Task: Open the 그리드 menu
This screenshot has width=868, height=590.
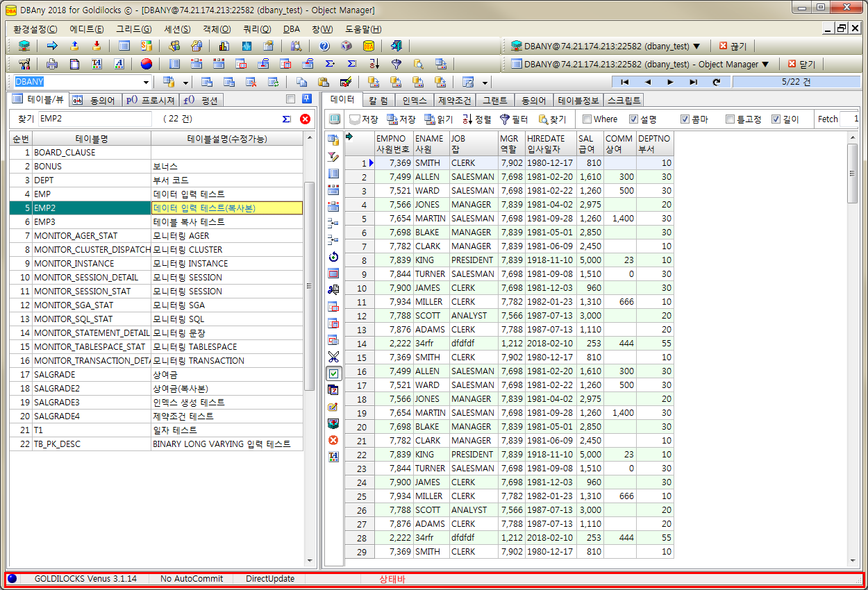Action: (x=133, y=28)
